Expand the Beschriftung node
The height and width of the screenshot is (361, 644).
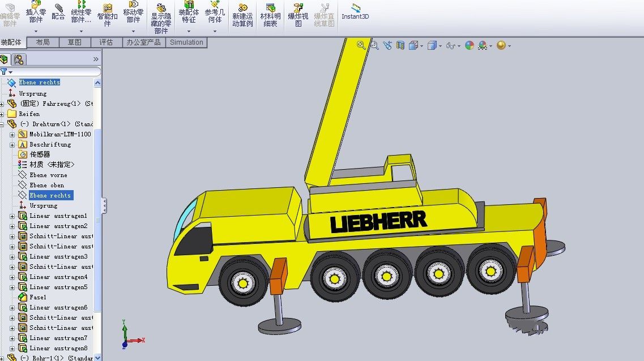click(12, 145)
